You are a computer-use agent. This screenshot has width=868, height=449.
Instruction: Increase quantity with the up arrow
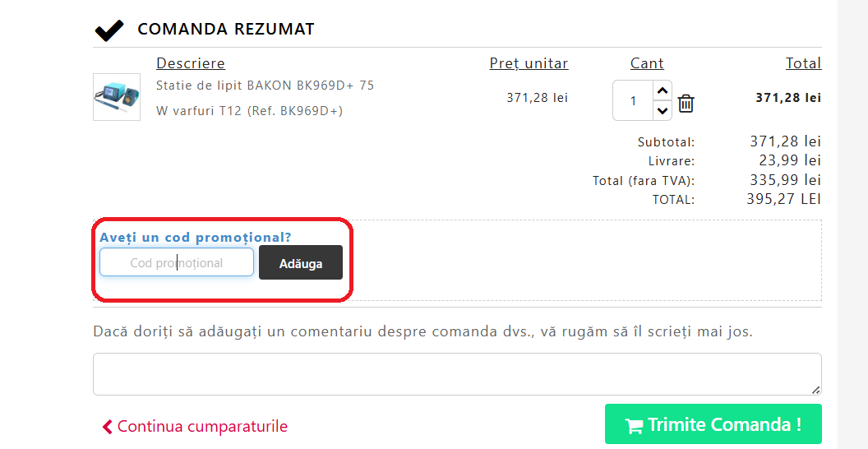click(x=663, y=90)
